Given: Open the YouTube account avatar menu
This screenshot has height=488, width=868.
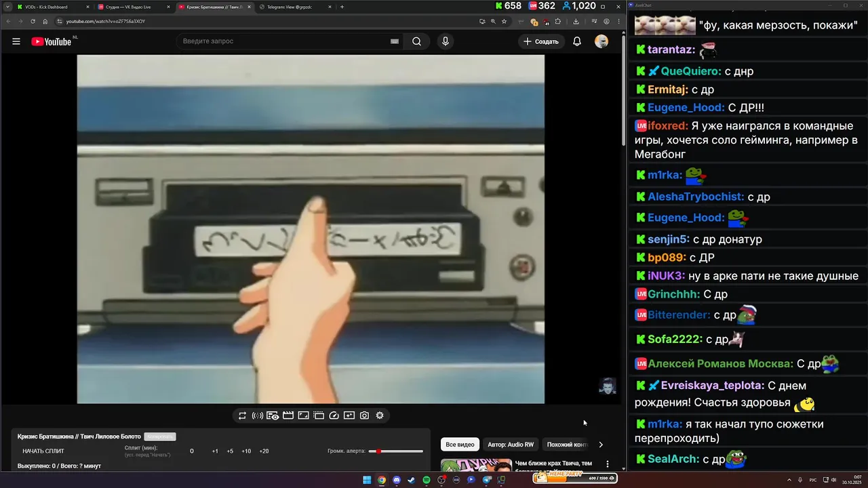Looking at the screenshot, I should coord(601,41).
